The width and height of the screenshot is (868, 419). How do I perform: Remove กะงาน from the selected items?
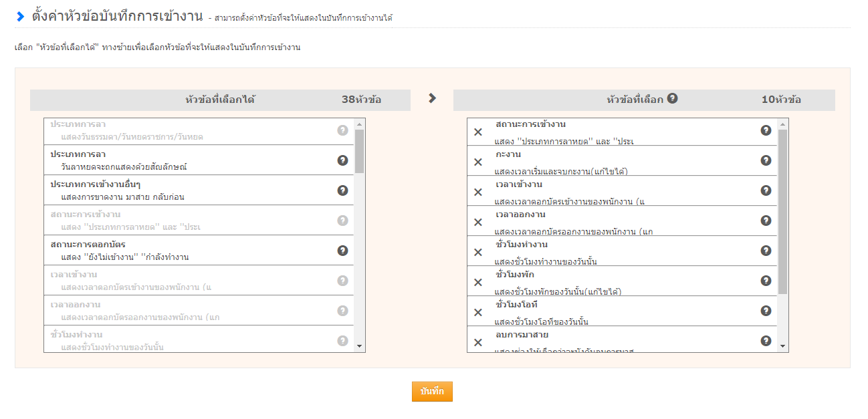478,162
